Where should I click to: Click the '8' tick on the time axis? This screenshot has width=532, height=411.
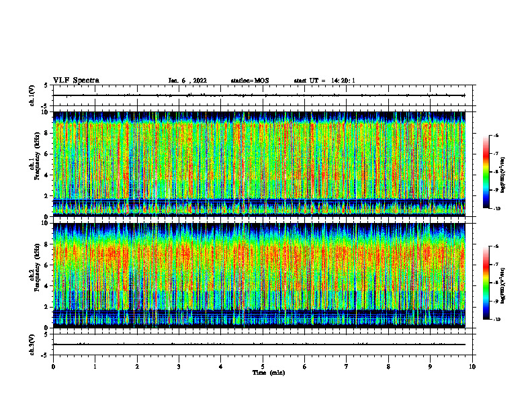click(x=388, y=367)
